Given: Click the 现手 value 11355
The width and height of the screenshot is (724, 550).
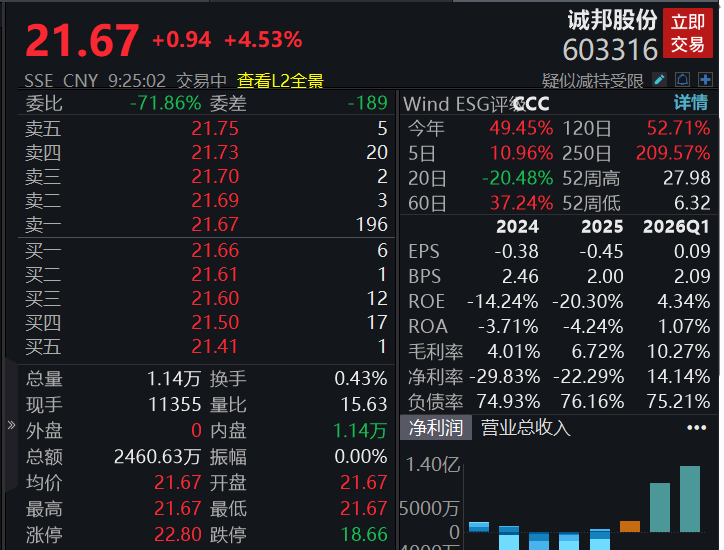Looking at the screenshot, I should tap(175, 405).
